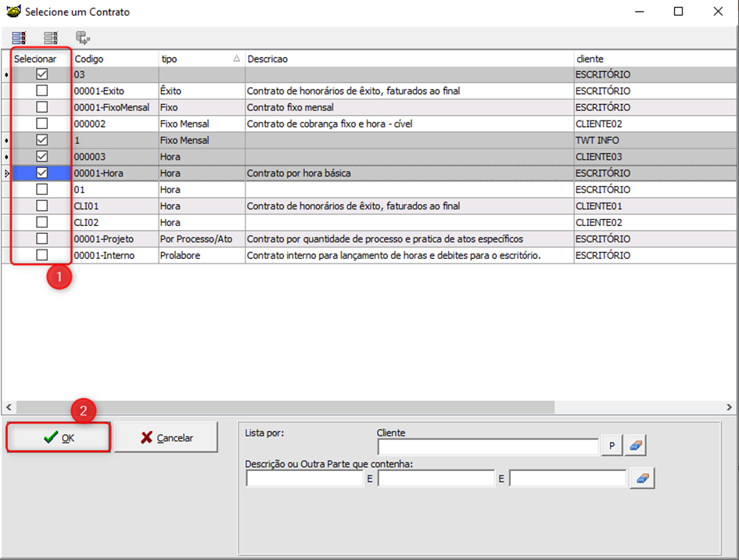Click the 'CLIENTE01' cliente cell
The width and height of the screenshot is (739, 560).
coord(655,206)
